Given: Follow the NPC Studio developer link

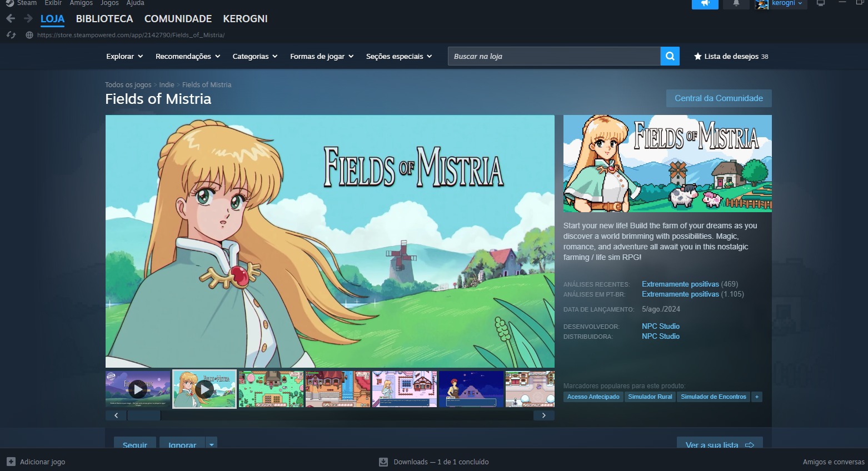Looking at the screenshot, I should pyautogui.click(x=660, y=326).
